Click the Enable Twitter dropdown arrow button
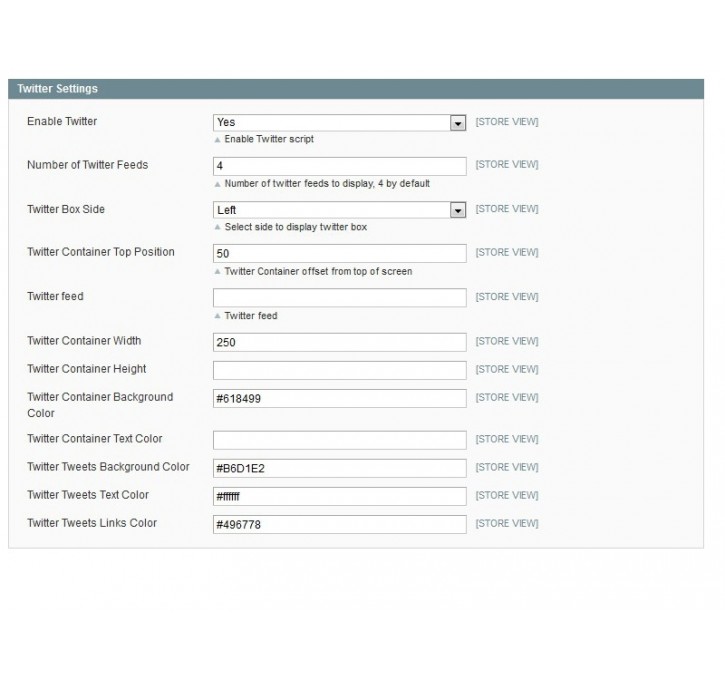 pos(458,123)
